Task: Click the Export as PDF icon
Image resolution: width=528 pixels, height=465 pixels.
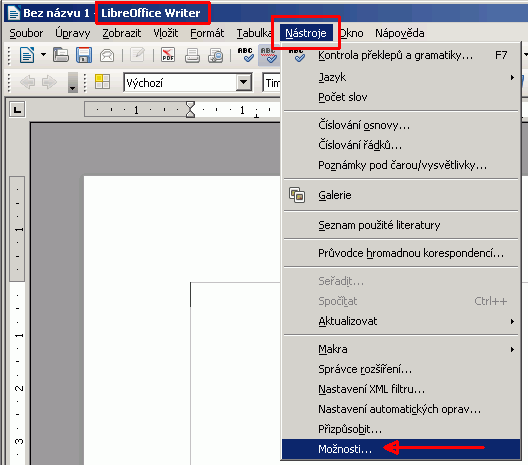Action: coord(168,55)
